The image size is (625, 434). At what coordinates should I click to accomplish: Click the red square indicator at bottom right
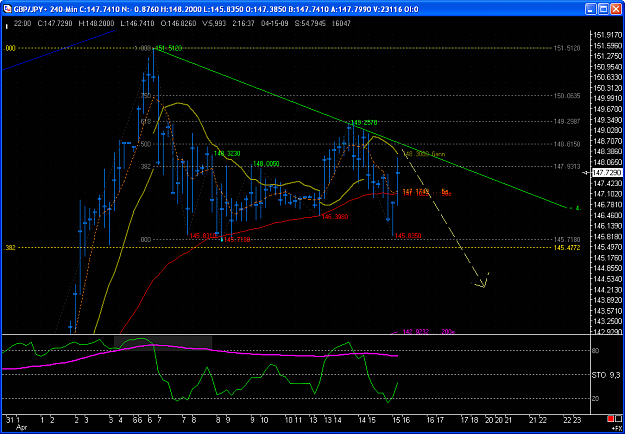pos(610,418)
